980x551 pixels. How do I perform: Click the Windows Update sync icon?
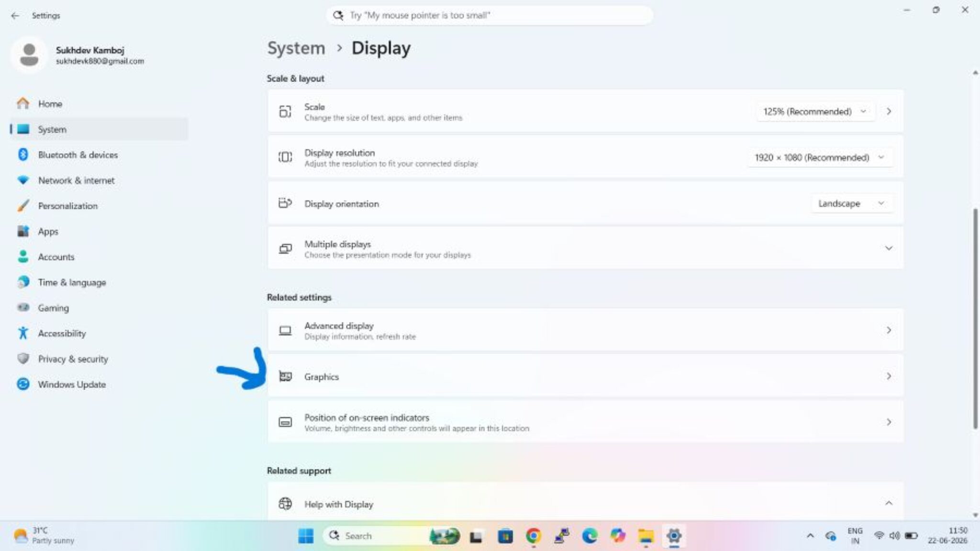[23, 384]
